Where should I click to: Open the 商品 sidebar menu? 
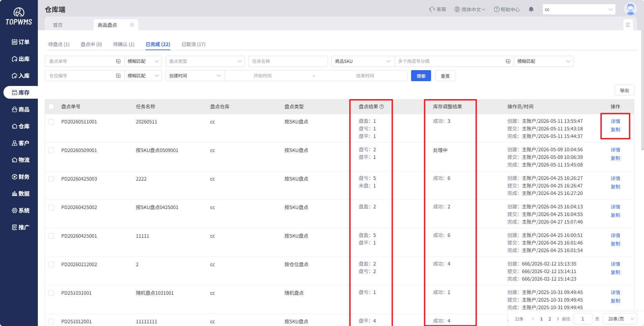tap(21, 109)
